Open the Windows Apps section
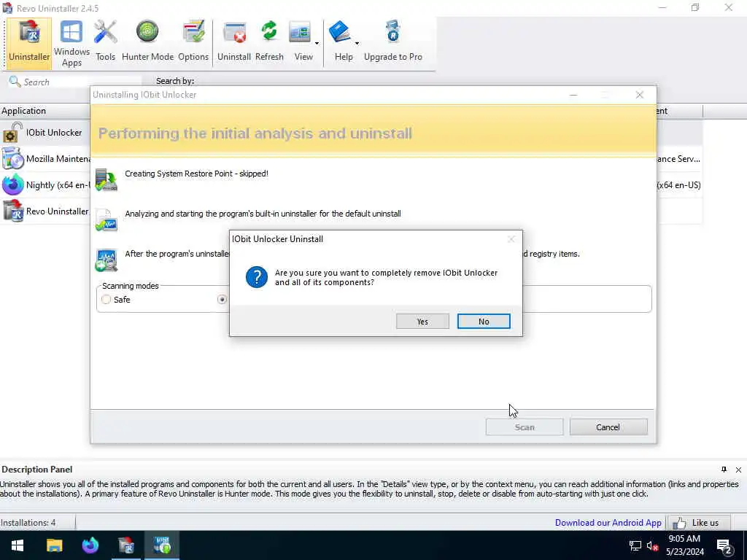 tap(71, 43)
